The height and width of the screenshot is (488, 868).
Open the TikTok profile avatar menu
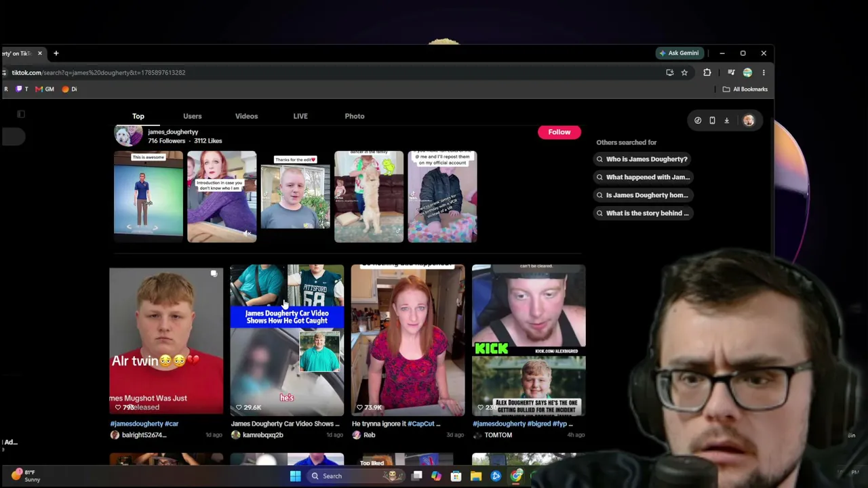tap(749, 121)
